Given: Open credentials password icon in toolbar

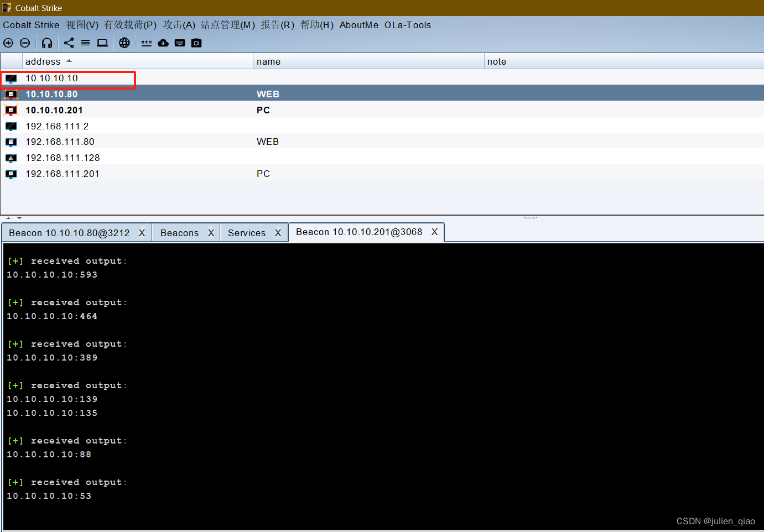Looking at the screenshot, I should coord(147,43).
